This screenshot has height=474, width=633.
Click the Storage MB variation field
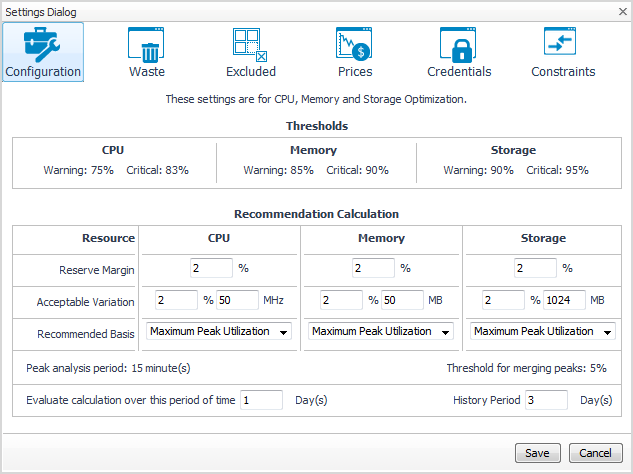click(x=563, y=300)
